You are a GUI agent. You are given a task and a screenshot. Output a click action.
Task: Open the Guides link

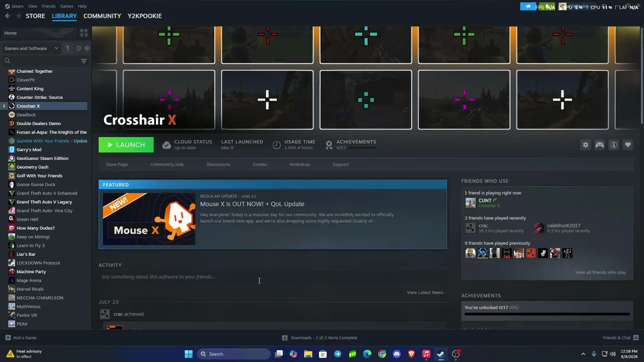tap(260, 164)
